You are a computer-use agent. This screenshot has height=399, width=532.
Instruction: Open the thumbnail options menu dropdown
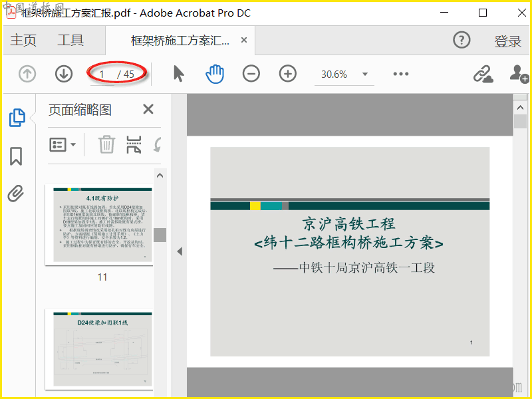point(63,145)
